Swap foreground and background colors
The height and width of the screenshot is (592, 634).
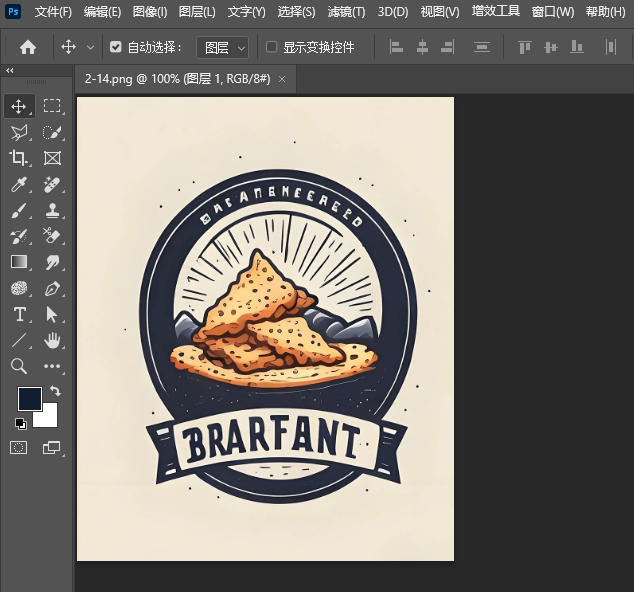55,391
